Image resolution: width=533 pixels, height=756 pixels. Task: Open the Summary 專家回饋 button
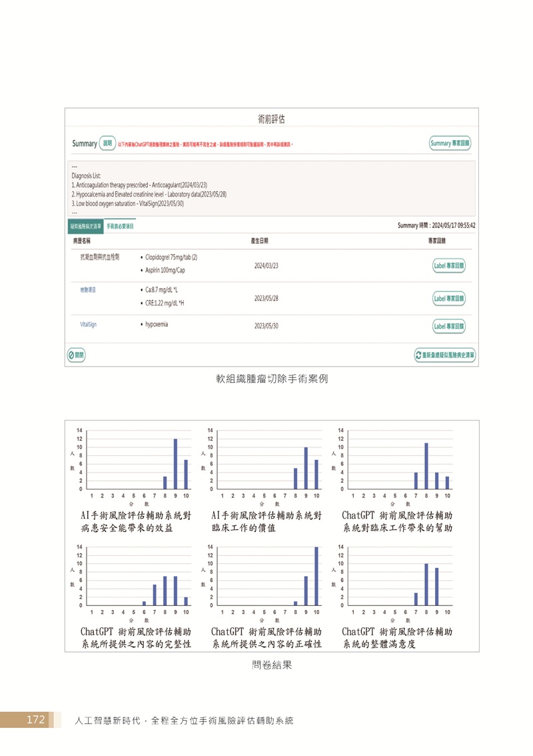[x=450, y=143]
